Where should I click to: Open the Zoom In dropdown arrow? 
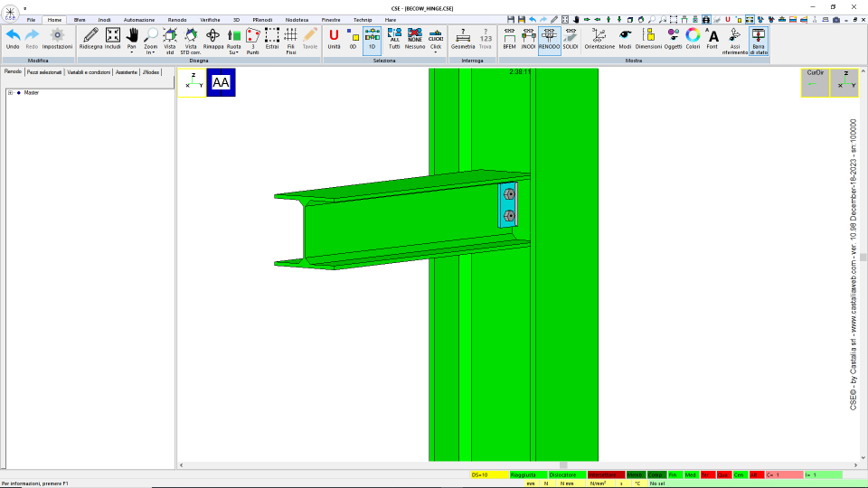click(x=154, y=52)
